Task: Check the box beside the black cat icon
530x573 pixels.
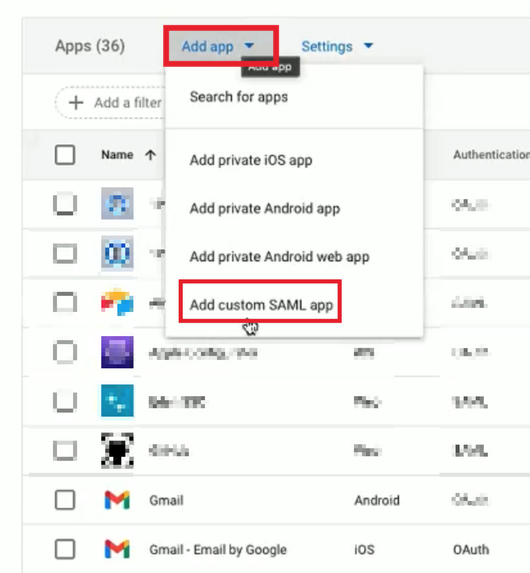Action: tap(65, 450)
